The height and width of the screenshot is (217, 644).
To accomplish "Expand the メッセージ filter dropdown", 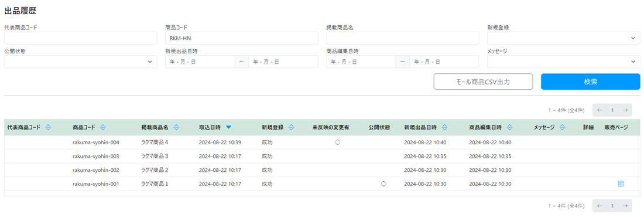I will [563, 62].
